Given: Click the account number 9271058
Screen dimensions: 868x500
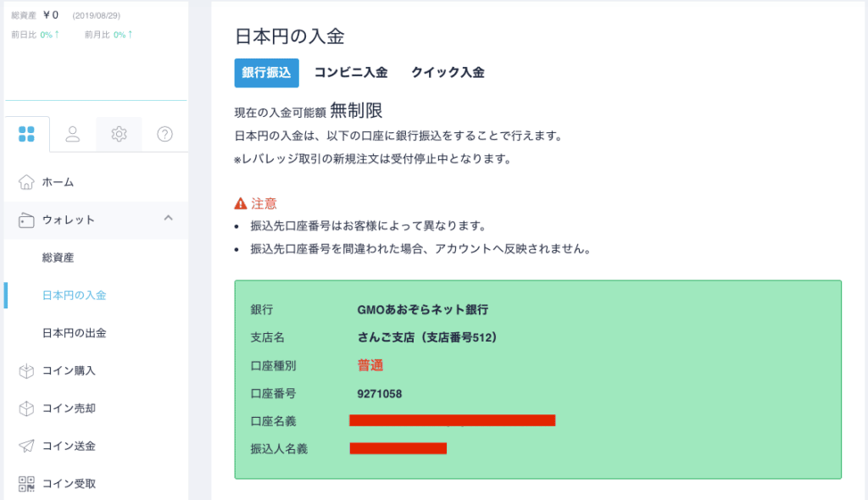Looking at the screenshot, I should point(379,394).
